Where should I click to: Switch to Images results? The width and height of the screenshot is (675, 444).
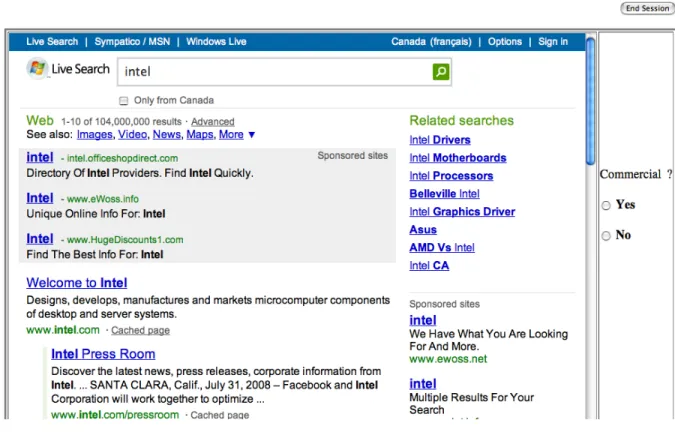click(94, 135)
